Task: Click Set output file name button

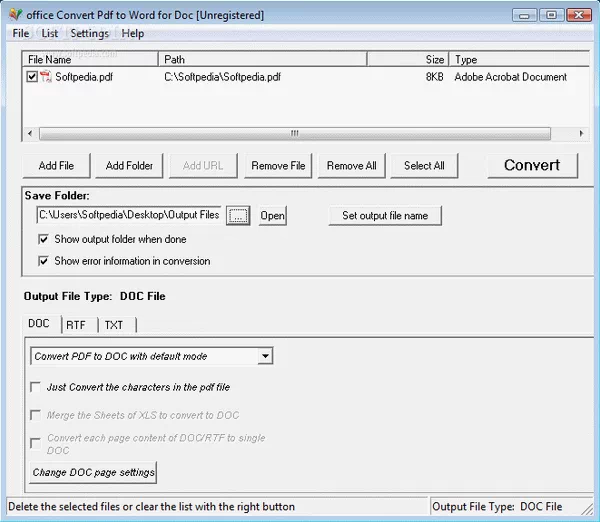Action: 385,215
